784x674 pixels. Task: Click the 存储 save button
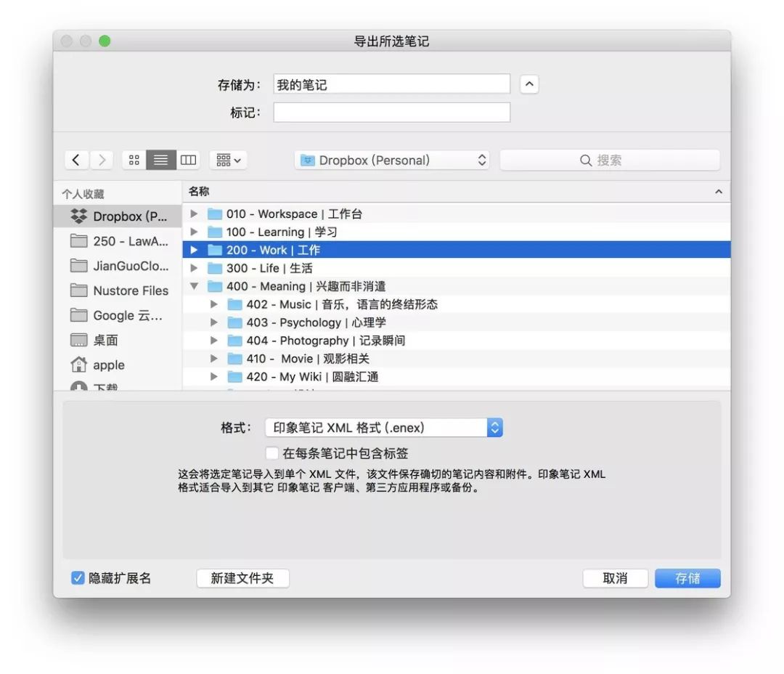coord(687,578)
